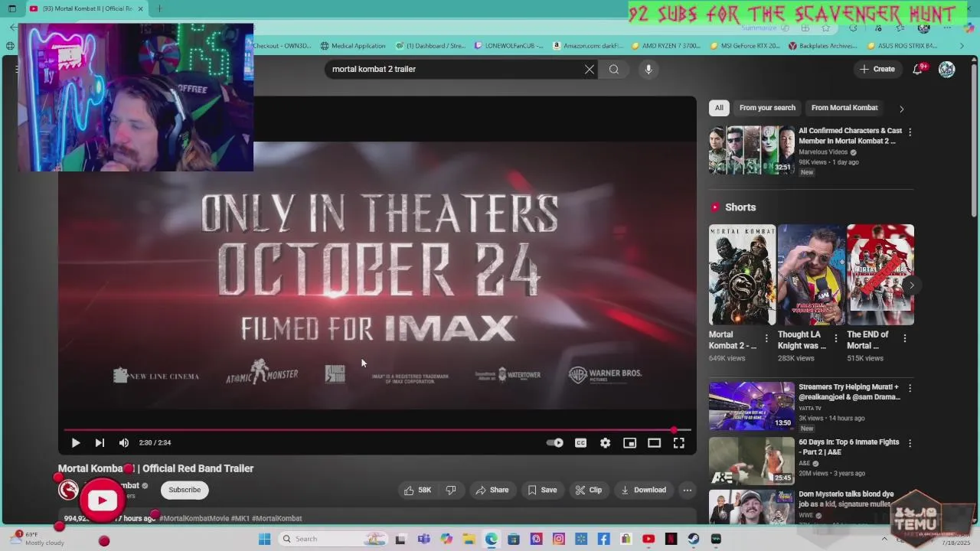Show next Shorts with arrow

pos(911,285)
